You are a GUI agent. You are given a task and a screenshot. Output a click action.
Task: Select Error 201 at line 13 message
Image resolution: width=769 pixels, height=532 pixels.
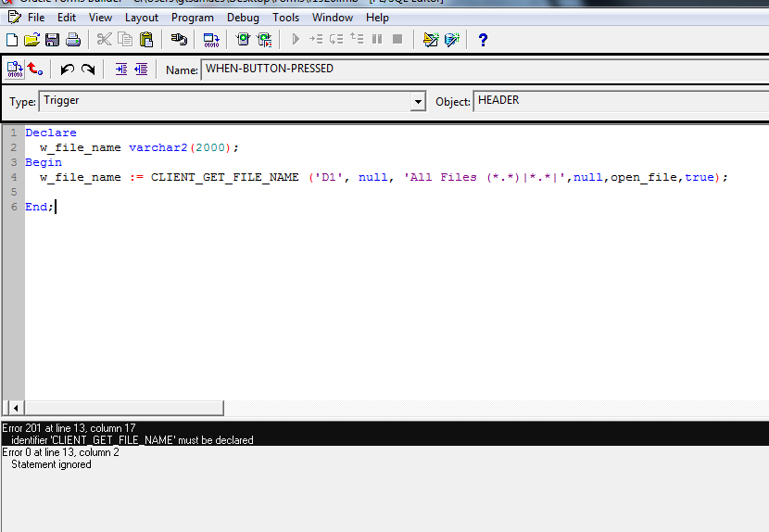click(69, 428)
